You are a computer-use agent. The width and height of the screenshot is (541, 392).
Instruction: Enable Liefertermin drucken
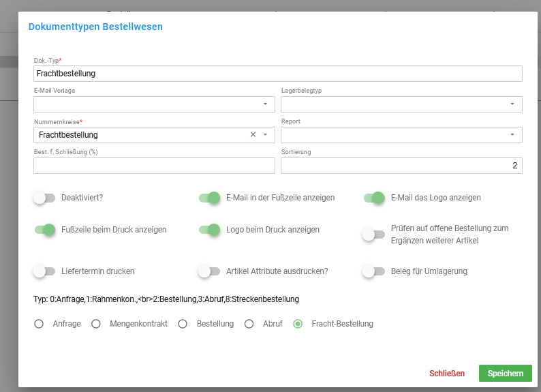[x=44, y=271]
